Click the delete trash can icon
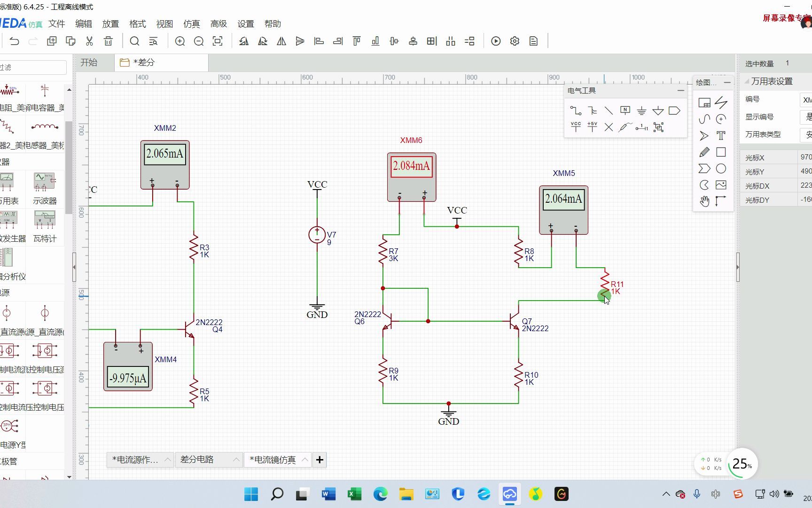 pos(109,41)
